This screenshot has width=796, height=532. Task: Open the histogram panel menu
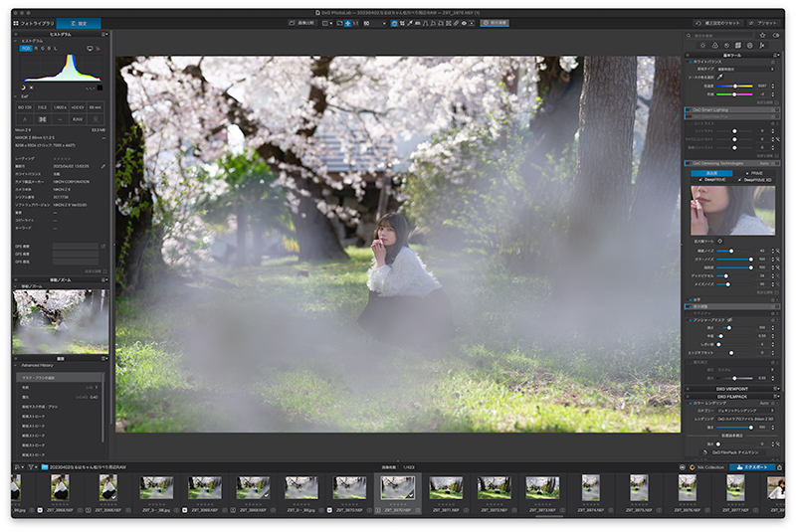coord(104,34)
